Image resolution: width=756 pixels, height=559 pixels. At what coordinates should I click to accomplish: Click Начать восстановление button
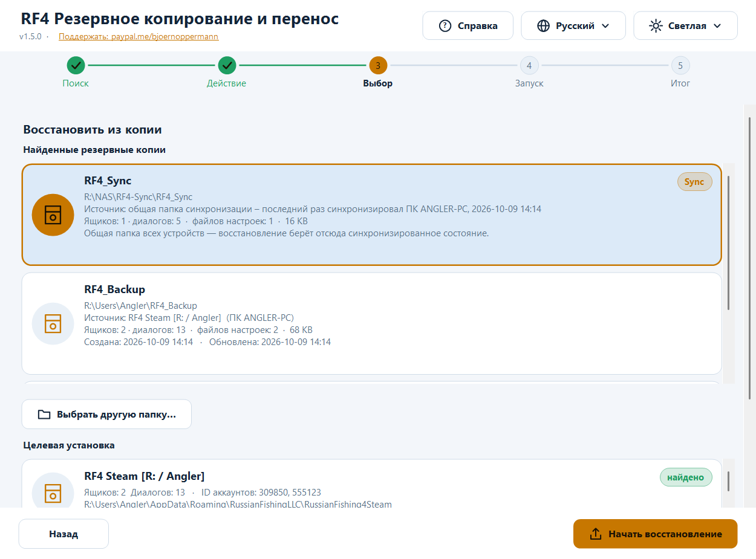click(x=656, y=534)
